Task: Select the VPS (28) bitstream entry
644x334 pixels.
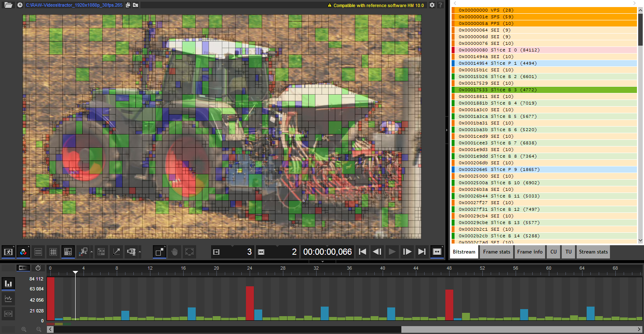Action: pyautogui.click(x=544, y=10)
